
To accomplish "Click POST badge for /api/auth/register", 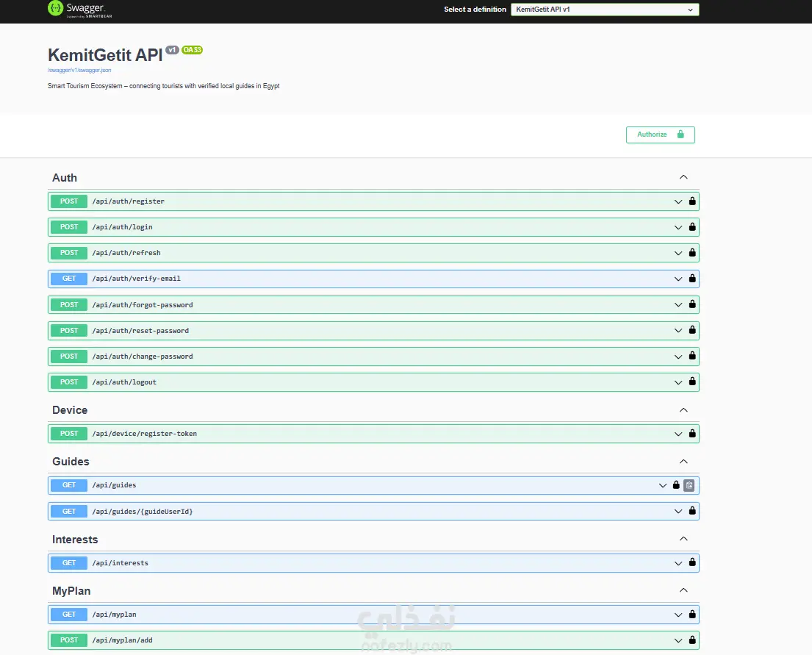I will [69, 201].
